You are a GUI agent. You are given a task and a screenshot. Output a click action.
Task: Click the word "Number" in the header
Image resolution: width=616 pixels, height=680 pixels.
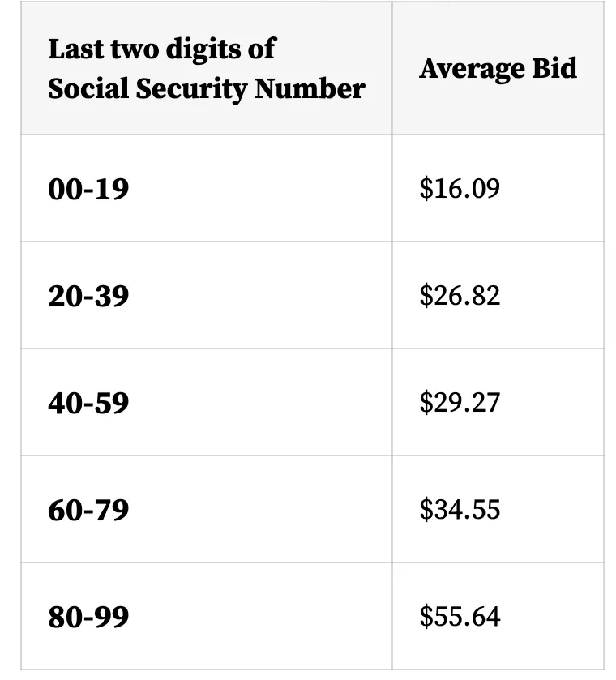(x=310, y=88)
